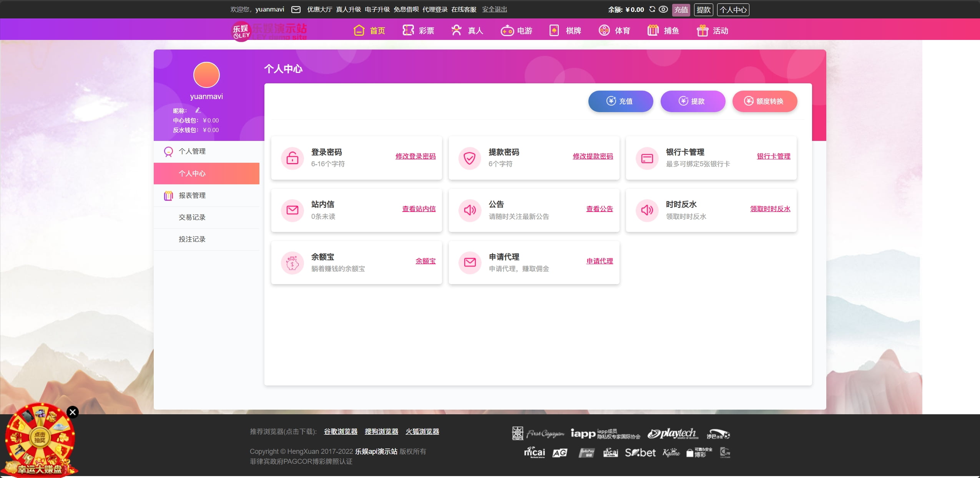Click 修改登录密码 link
Screen dimensions: 980x478
pyautogui.click(x=415, y=156)
